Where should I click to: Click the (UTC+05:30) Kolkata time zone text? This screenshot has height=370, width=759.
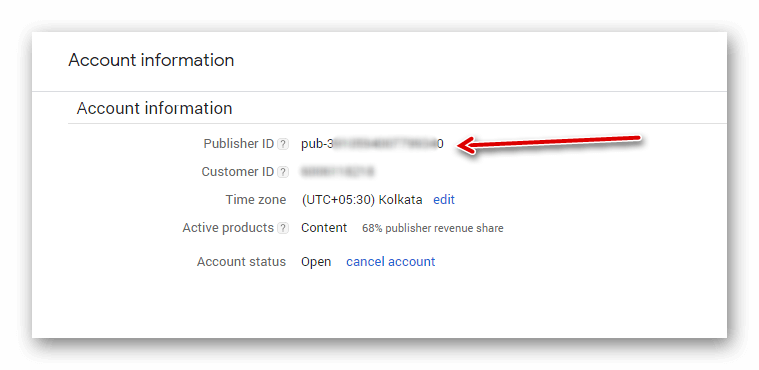click(362, 200)
